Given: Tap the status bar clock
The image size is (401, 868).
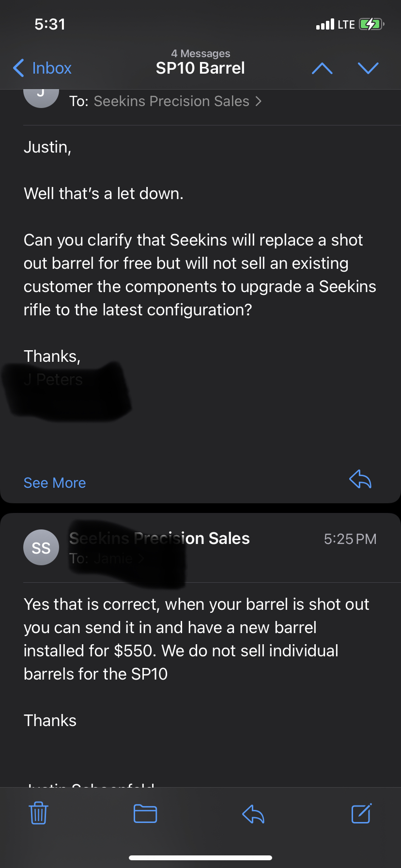Looking at the screenshot, I should pyautogui.click(x=50, y=24).
